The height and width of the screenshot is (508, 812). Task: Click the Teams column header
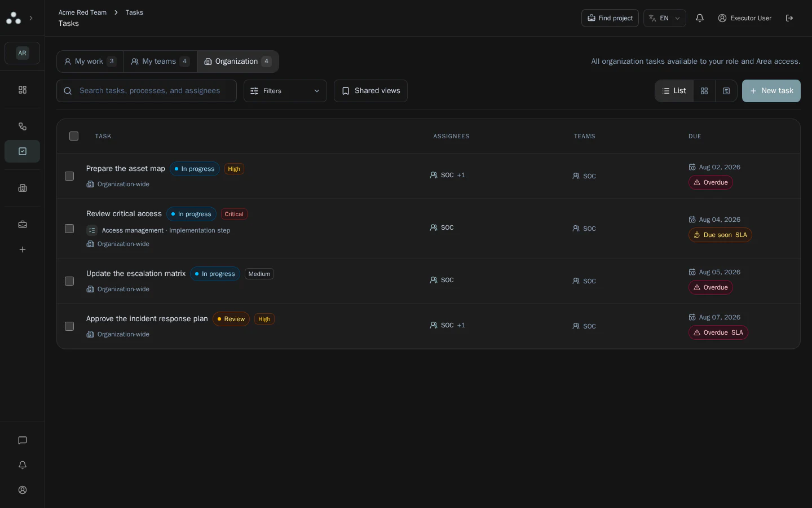[585, 136]
